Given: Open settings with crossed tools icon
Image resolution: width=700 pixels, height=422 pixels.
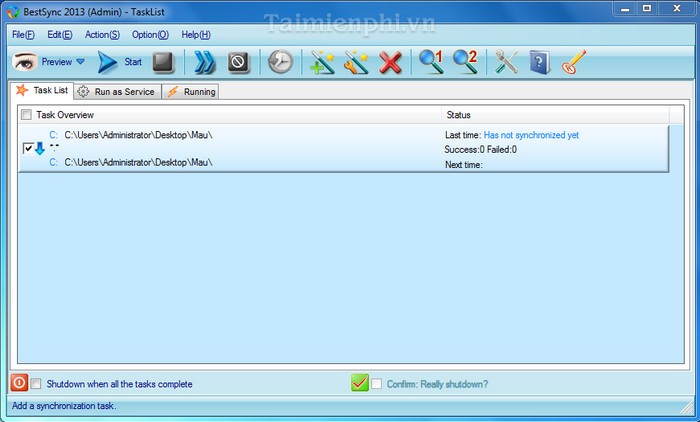Looking at the screenshot, I should [506, 62].
